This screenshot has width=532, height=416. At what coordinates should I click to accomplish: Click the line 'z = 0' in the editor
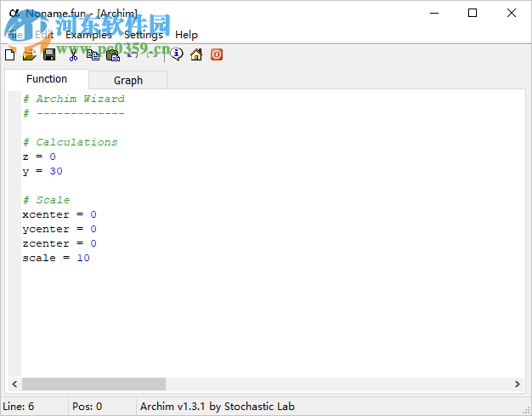[x=39, y=157]
